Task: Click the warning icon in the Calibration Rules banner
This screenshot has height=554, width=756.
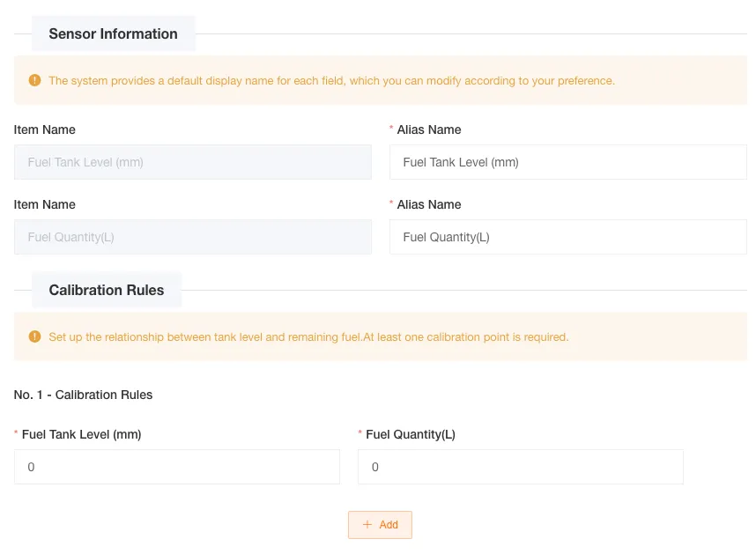Action: click(34, 336)
